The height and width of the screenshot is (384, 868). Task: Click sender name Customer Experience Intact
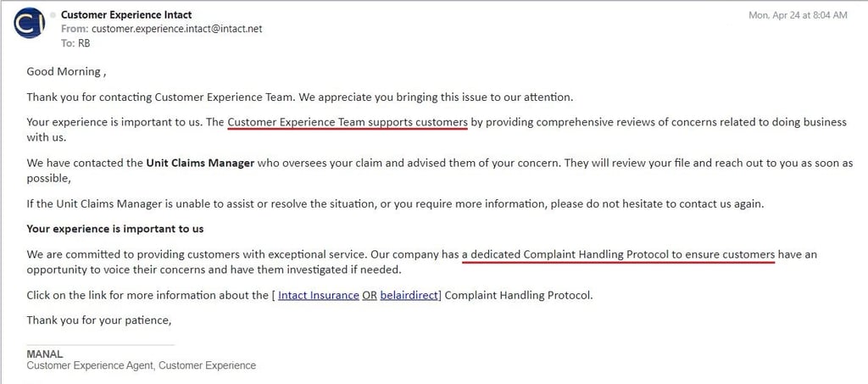tap(126, 15)
